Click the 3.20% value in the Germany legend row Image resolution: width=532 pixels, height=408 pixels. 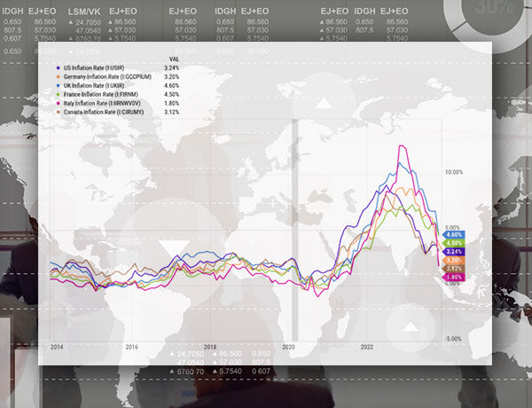[x=172, y=77]
